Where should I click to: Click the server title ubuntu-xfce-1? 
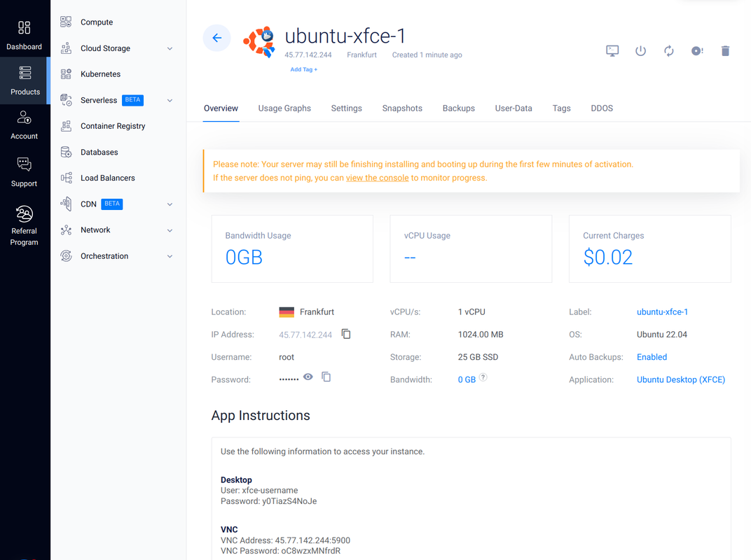pyautogui.click(x=345, y=36)
